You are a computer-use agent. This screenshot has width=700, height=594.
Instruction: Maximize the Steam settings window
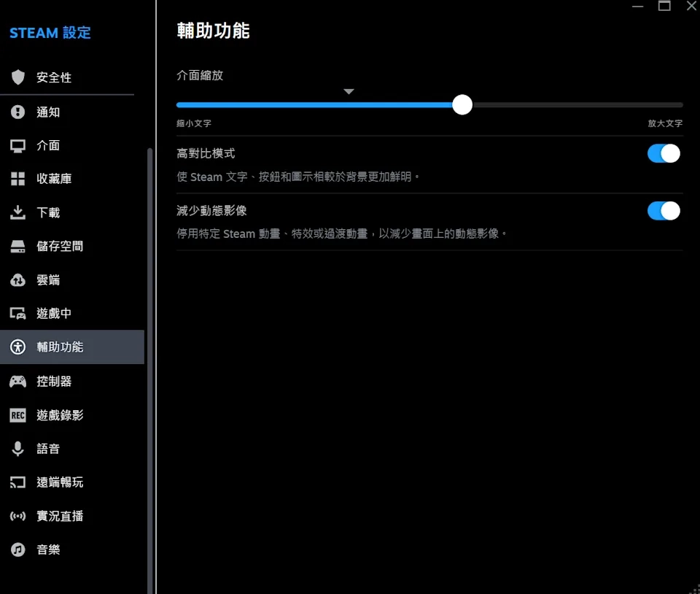[x=664, y=6]
